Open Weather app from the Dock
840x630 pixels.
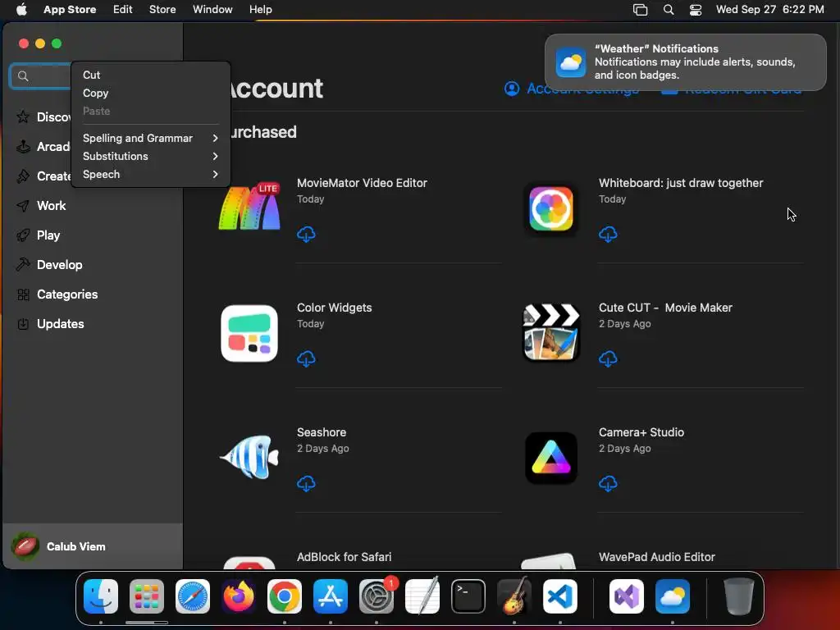(673, 596)
